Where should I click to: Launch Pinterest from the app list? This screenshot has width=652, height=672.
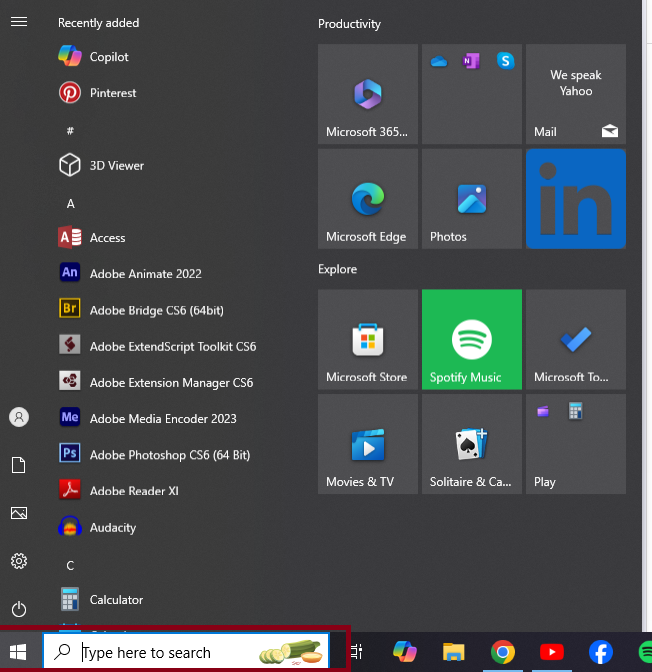pos(97,93)
